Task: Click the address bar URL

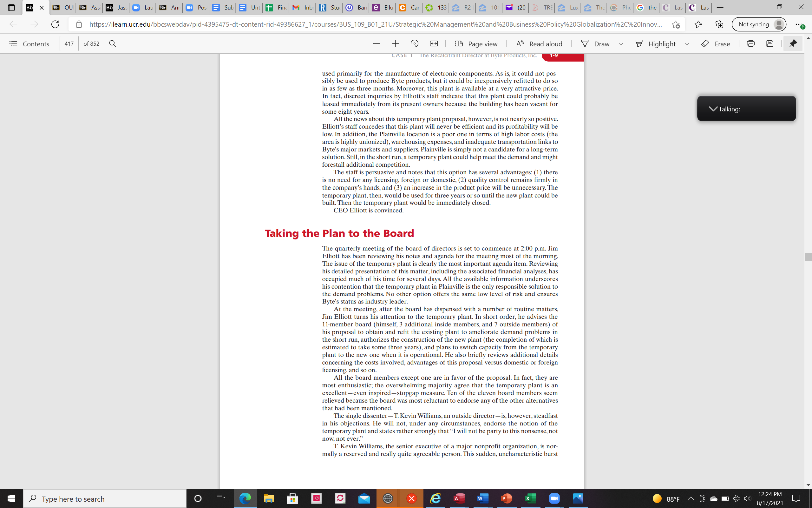Action: [x=376, y=24]
